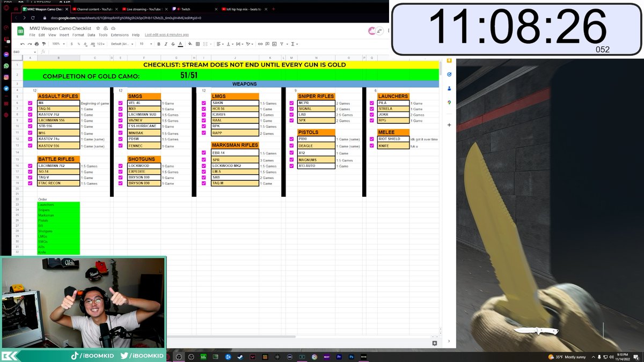Select the LACHMANN SUB cell

(144, 115)
